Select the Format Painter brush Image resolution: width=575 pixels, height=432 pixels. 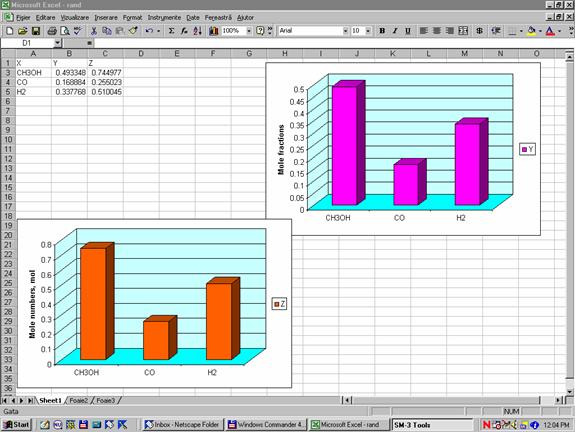tap(133, 31)
